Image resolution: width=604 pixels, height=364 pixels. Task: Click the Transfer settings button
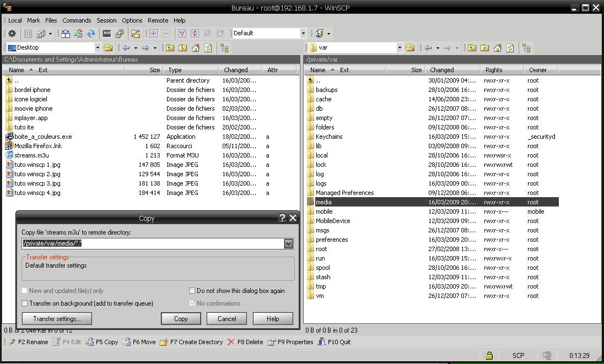[x=57, y=318]
